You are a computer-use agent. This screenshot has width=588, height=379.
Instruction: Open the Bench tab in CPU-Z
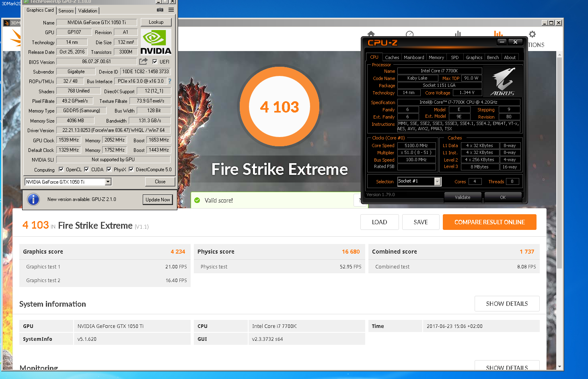tap(493, 57)
